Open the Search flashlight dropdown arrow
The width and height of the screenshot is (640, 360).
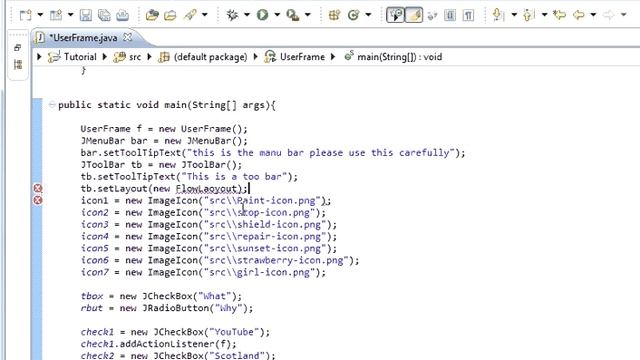pyautogui.click(x=204, y=15)
